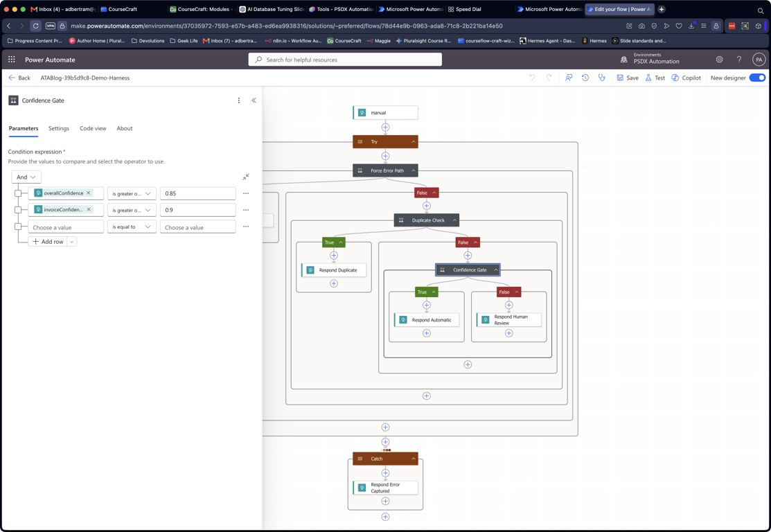
Task: Remove the overallConfidence token
Action: click(89, 193)
